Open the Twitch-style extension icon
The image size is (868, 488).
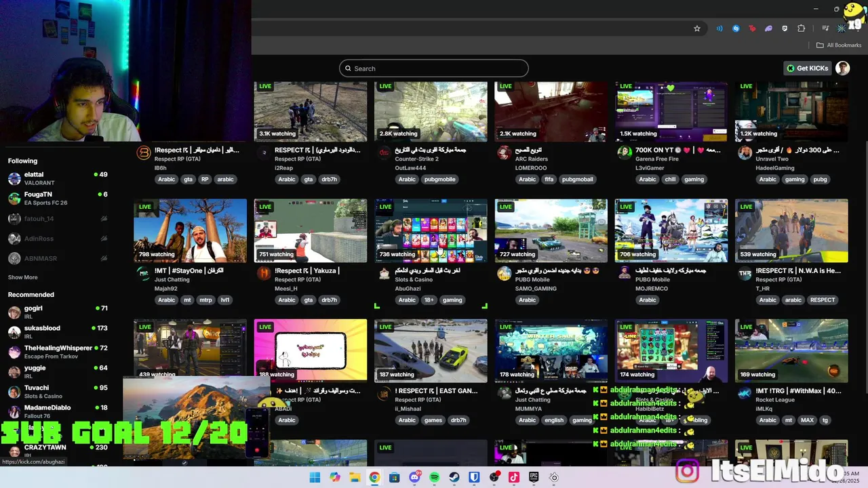[x=785, y=28]
